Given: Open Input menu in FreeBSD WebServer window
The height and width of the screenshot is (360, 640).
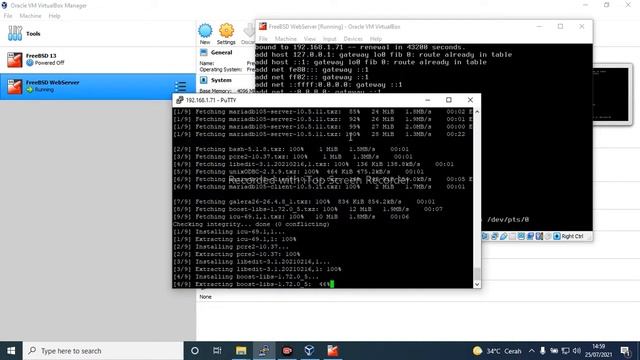Looking at the screenshot, I should point(330,39).
